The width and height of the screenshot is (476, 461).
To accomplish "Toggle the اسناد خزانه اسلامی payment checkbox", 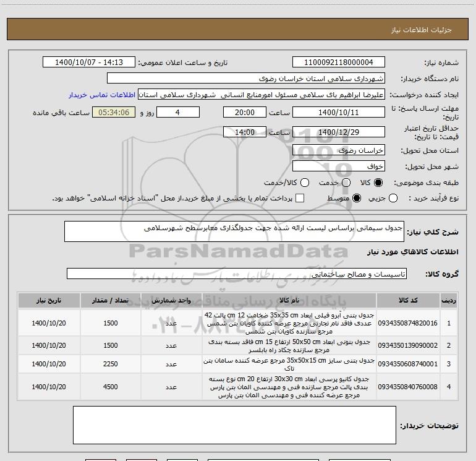I will click(300, 198).
